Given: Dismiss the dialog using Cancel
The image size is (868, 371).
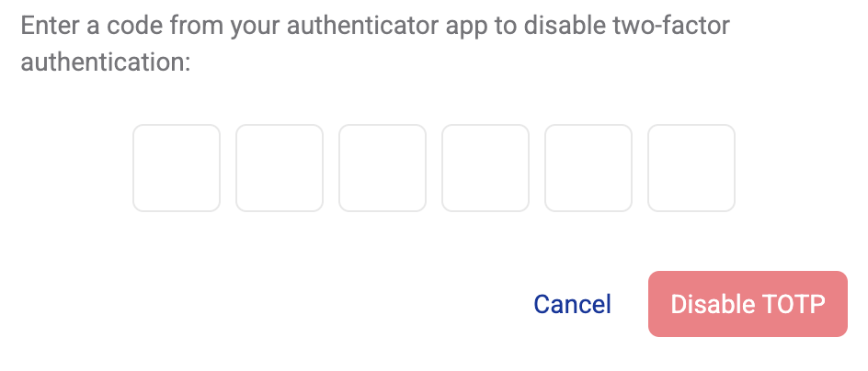Looking at the screenshot, I should click(572, 304).
